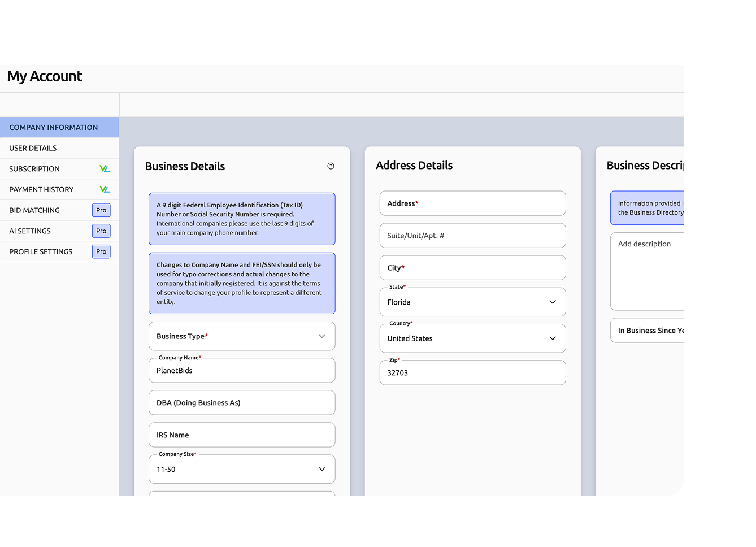Click the IRS Name field
756x547 pixels.
tap(242, 435)
